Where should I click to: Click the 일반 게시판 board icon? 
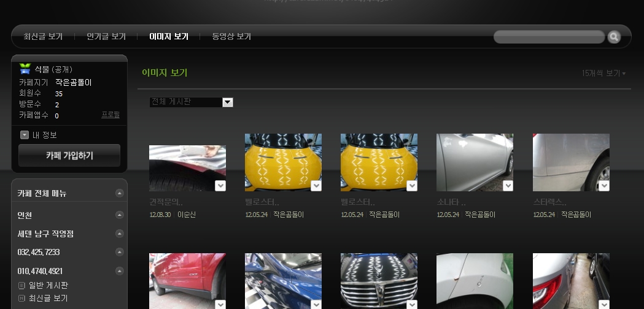[22, 285]
